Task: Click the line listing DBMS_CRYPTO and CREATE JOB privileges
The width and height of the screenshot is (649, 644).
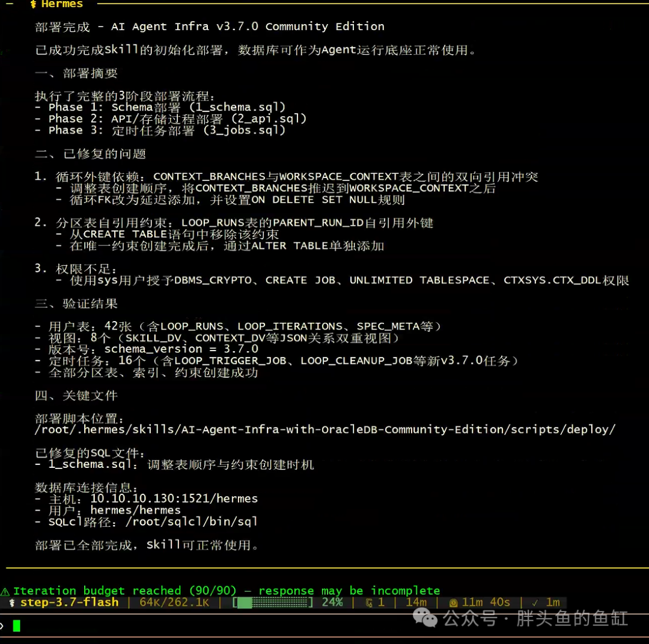Action: pos(343,280)
